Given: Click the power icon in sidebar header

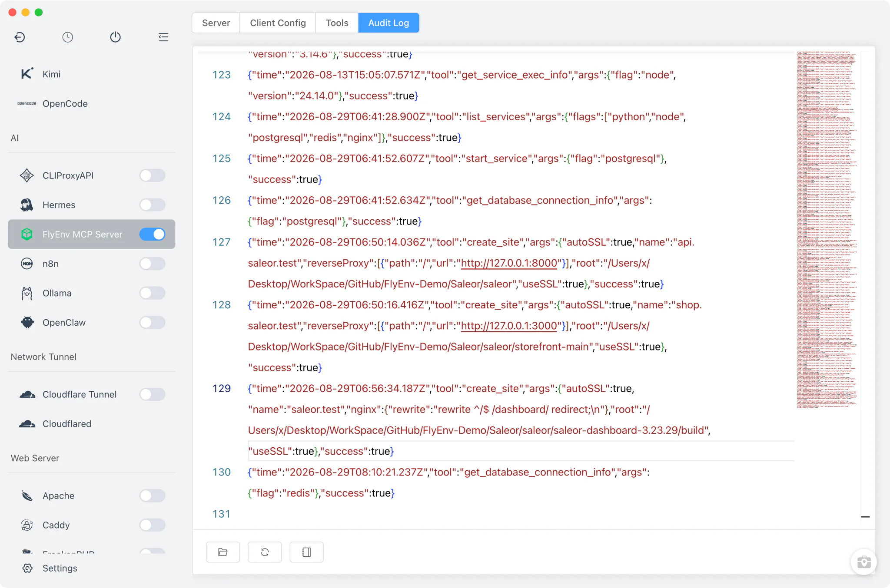Looking at the screenshot, I should point(115,37).
